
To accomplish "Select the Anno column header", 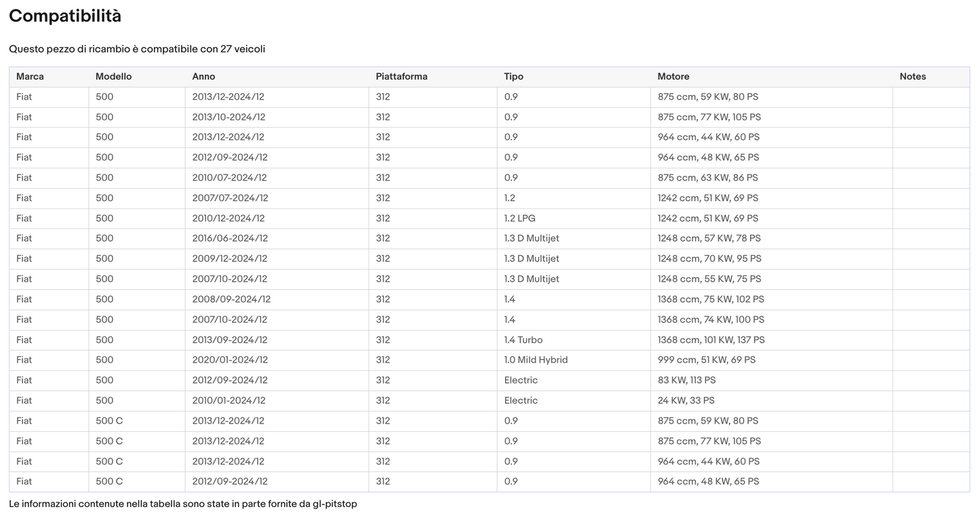I will (203, 77).
